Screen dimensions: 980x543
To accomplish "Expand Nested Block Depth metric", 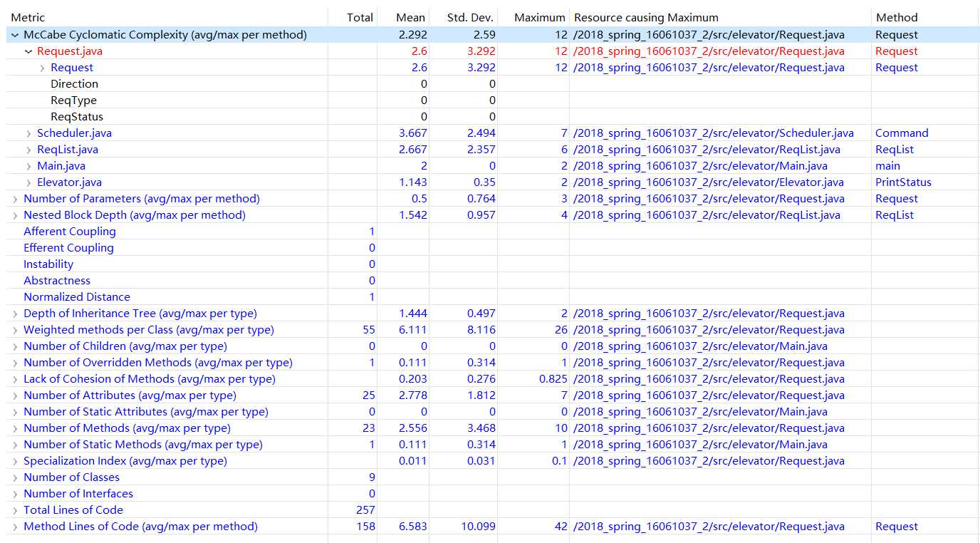I will 15,215.
